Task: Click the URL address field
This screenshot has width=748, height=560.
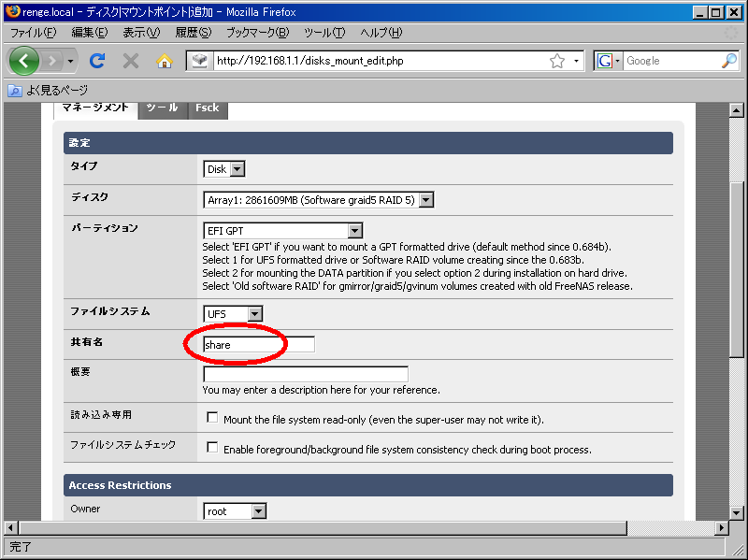Action: click(380, 61)
